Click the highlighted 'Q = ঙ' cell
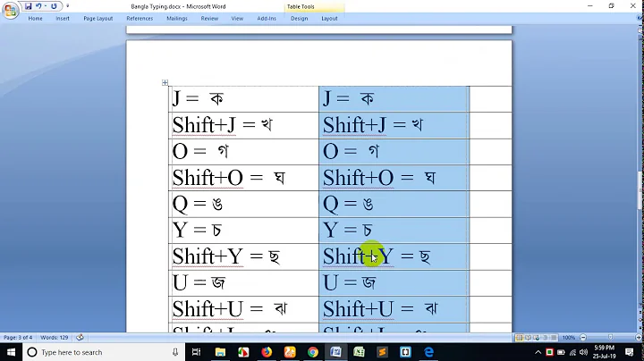Image resolution: width=644 pixels, height=361 pixels. (x=394, y=204)
